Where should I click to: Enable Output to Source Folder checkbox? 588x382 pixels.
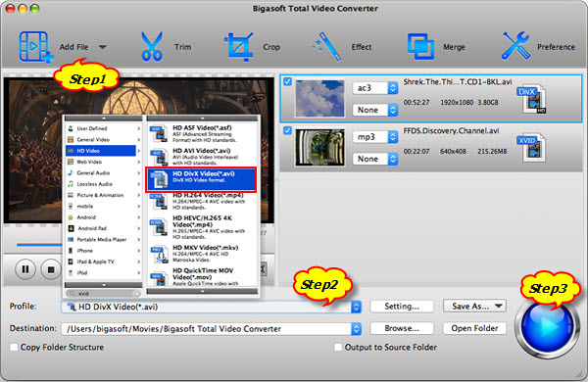(338, 347)
